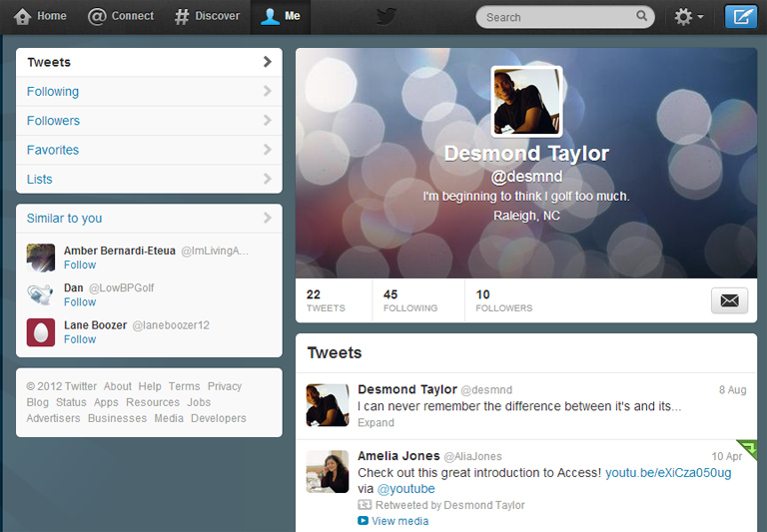Viewport: 767px width, 532px height.
Task: Open the settings gear menu
Action: point(689,17)
